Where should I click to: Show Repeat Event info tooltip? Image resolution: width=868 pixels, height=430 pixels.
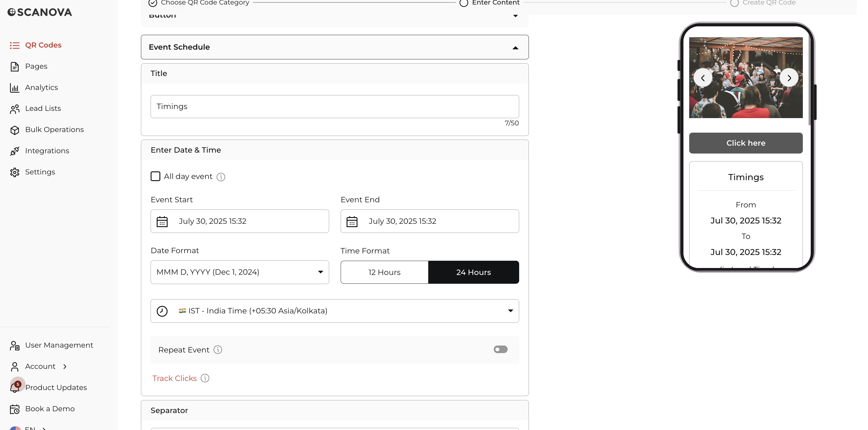[x=218, y=349]
